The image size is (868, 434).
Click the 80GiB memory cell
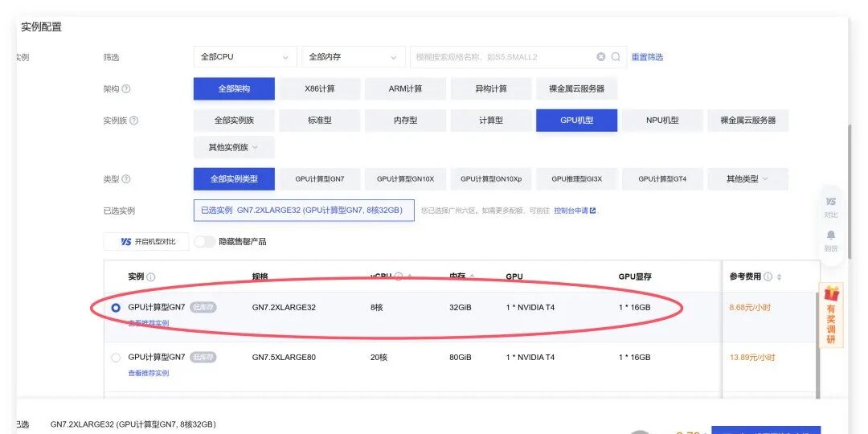460,357
